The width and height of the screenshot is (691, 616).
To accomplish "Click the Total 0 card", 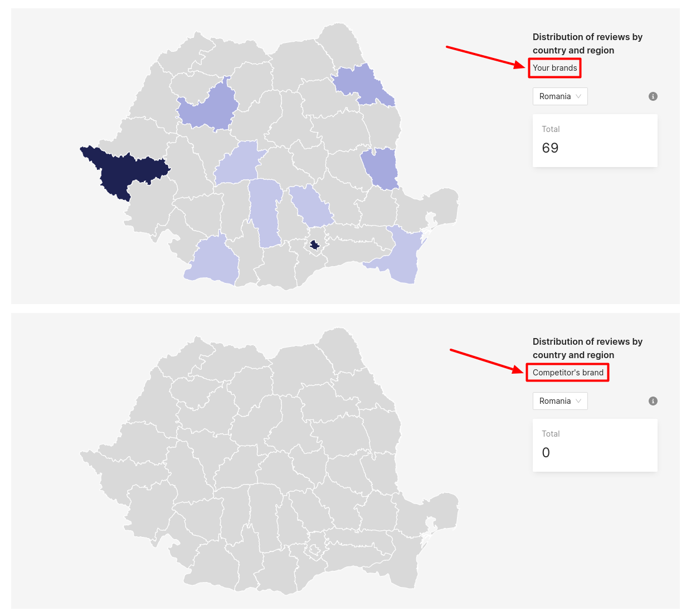I will tap(595, 445).
